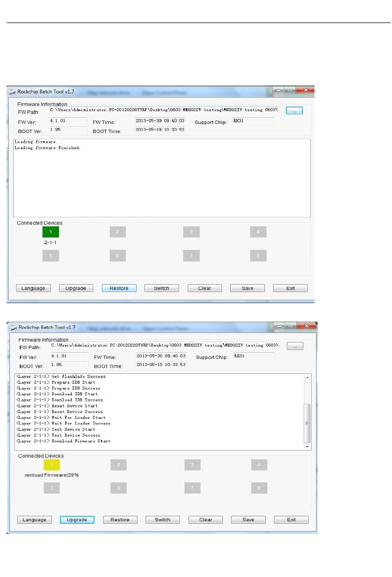
Task: Click the highlighted Restore button in upper window
Action: coord(119,288)
